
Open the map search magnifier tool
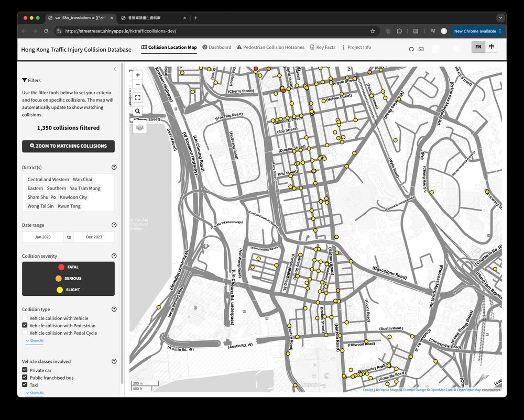click(138, 111)
